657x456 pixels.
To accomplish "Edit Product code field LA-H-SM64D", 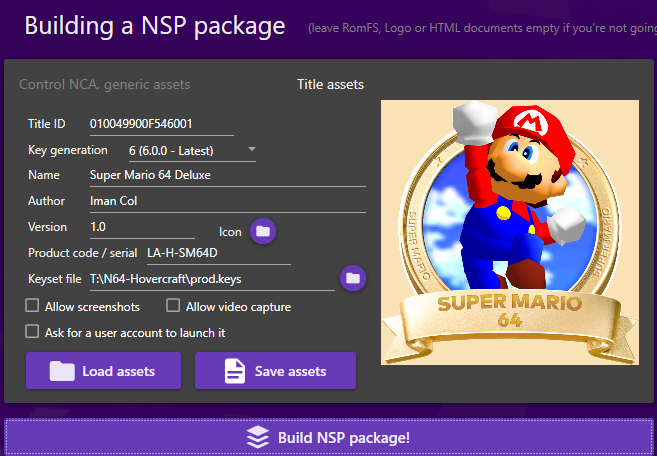I will point(219,253).
